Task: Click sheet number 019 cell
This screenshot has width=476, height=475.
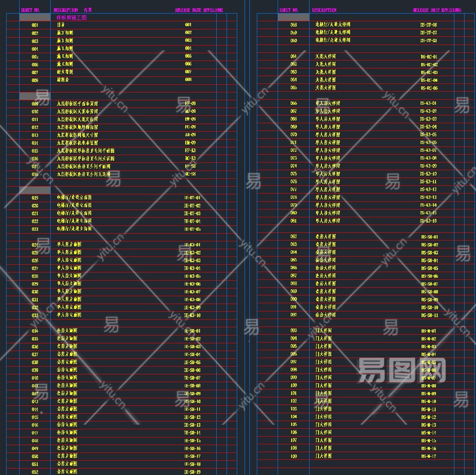Action: click(x=35, y=198)
